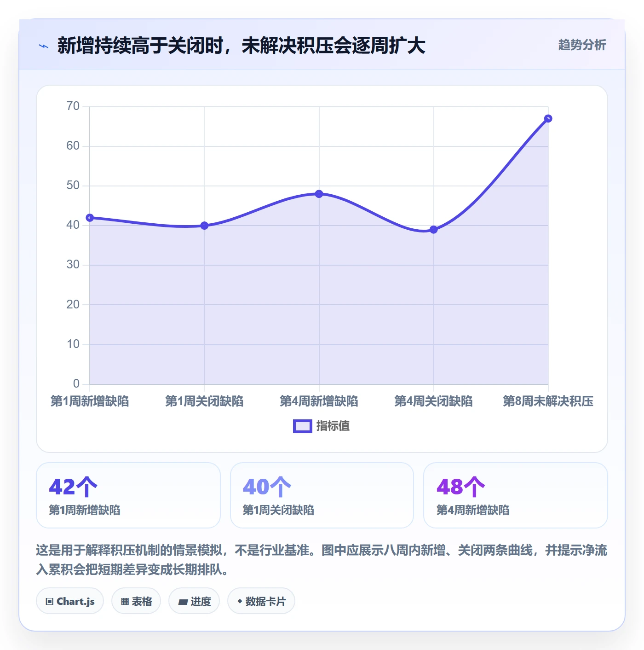The height and width of the screenshot is (650, 644).
Task: Click the 48个 value in the third card
Action: [x=461, y=487]
